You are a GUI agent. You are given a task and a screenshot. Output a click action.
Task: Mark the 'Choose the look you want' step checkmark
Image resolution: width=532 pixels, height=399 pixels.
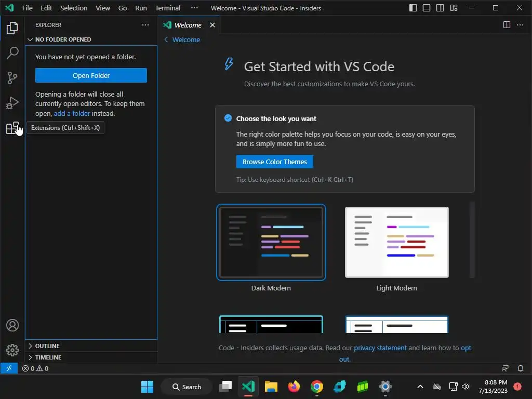pos(228,118)
